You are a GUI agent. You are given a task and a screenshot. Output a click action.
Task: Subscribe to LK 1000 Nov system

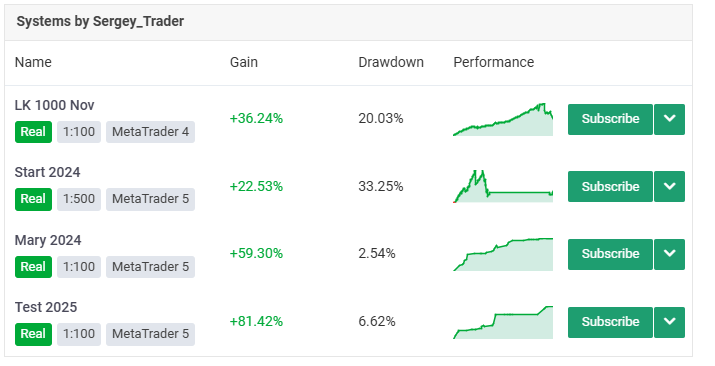pyautogui.click(x=610, y=119)
